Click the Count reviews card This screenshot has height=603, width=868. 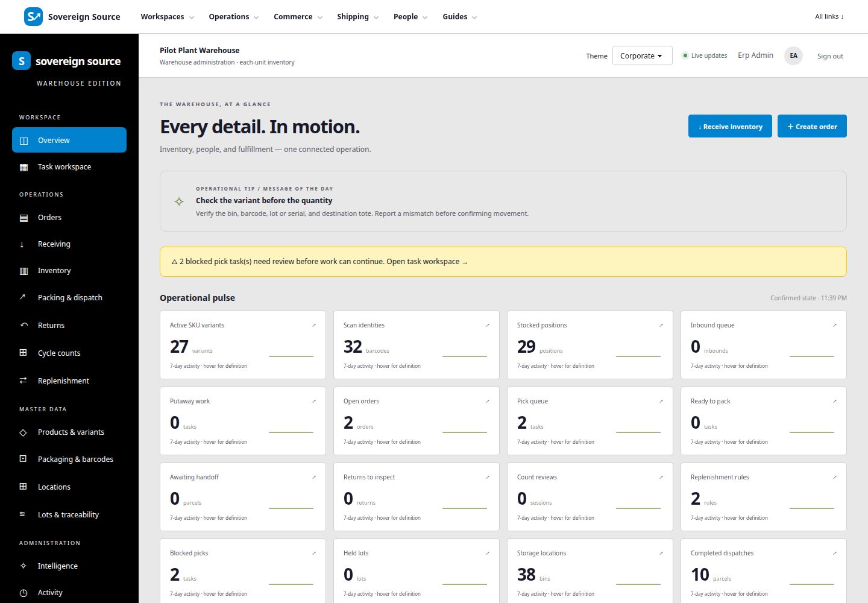click(590, 497)
